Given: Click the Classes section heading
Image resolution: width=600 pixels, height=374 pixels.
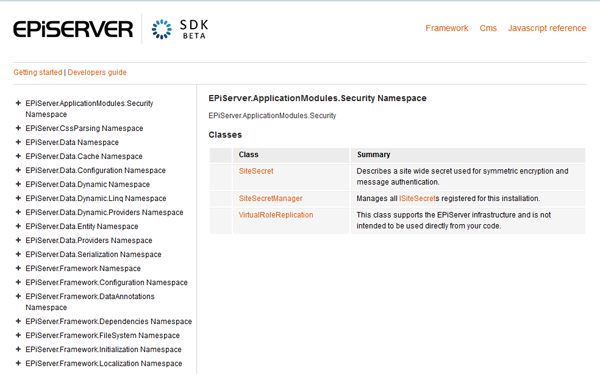Looking at the screenshot, I should pos(225,135).
